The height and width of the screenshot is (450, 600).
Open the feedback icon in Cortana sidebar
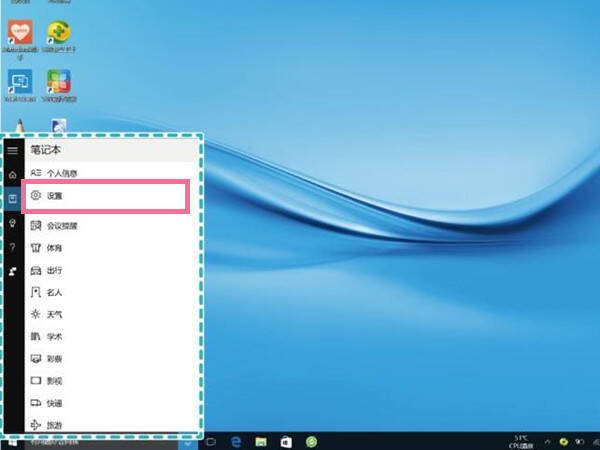13,272
